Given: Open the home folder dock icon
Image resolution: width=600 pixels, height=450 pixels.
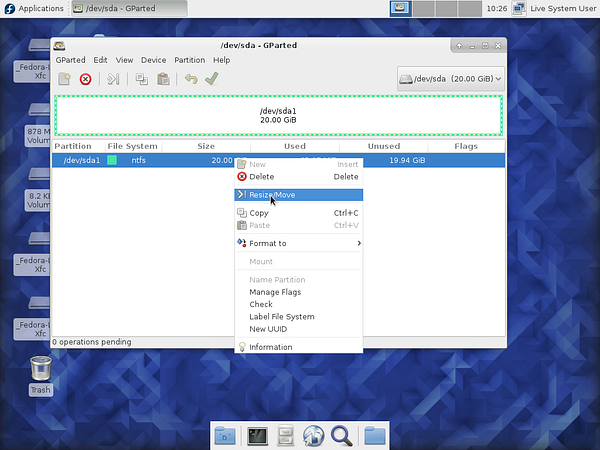Looking at the screenshot, I should click(x=375, y=436).
